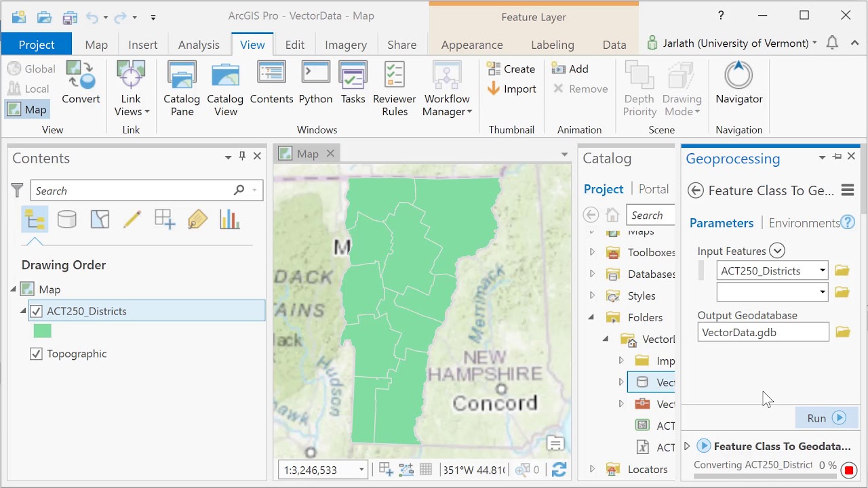Open the Insert ribbon tab
The height and width of the screenshot is (488, 868).
(142, 45)
